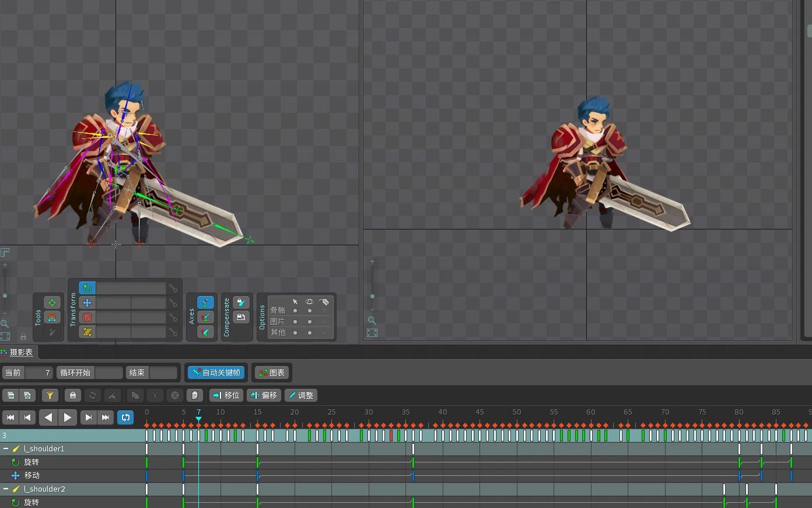Click the 结束 input field
The height and width of the screenshot is (508, 812).
tap(163, 373)
